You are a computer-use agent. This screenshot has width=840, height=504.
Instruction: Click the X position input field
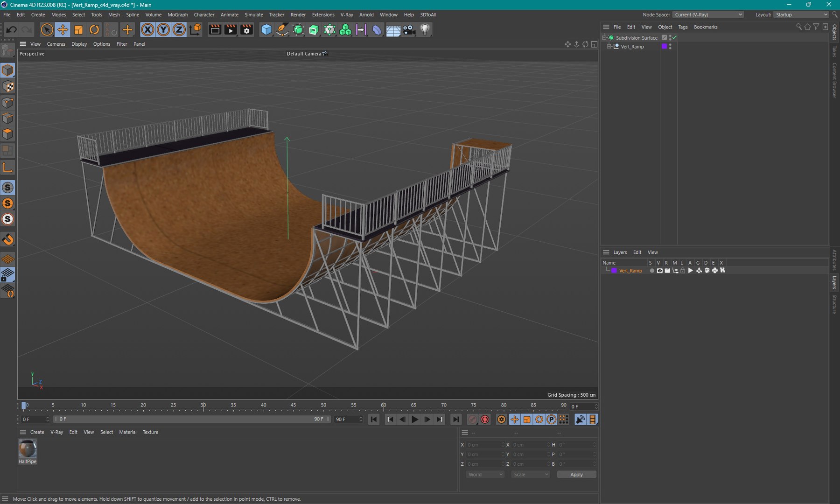[486, 445]
